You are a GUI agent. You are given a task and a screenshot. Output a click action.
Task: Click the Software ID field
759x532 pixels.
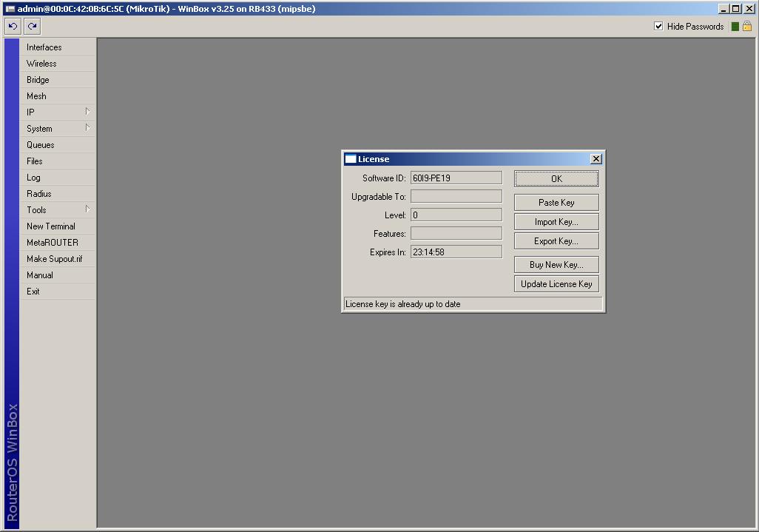(x=456, y=178)
